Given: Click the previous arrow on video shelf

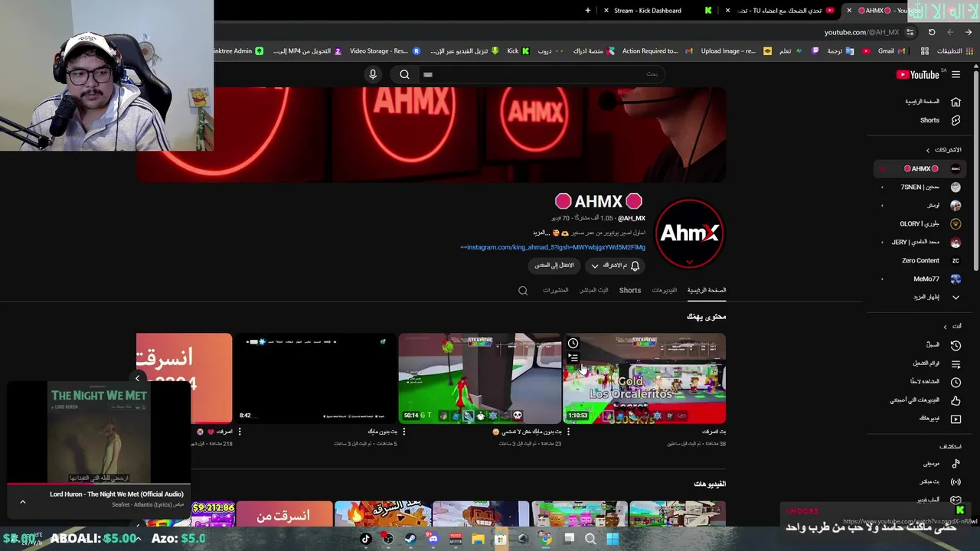Looking at the screenshot, I should 138,378.
